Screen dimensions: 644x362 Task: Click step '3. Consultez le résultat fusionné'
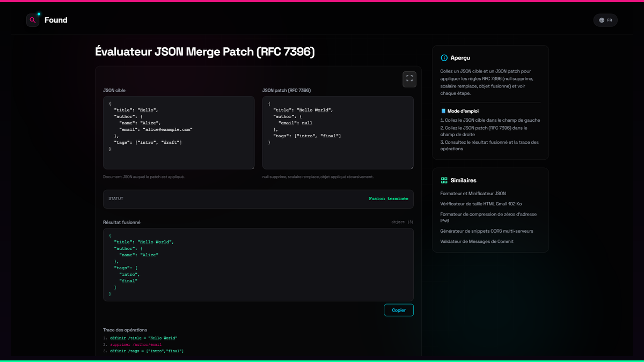(489, 145)
